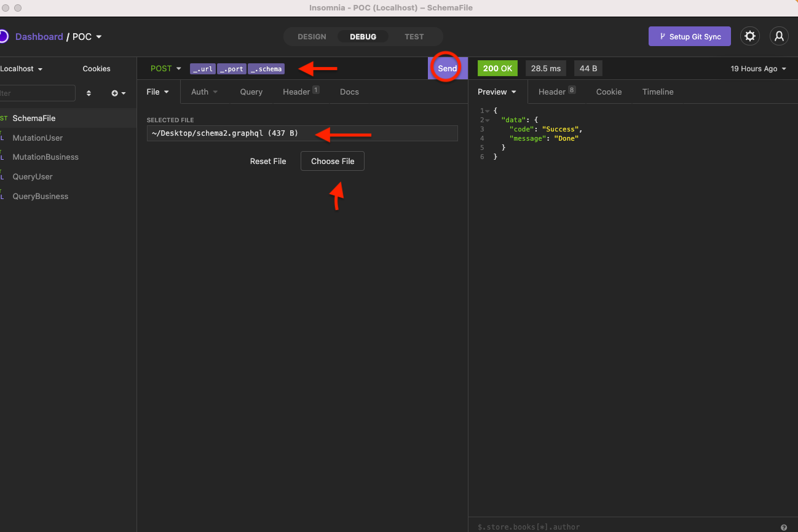
Task: Switch to the DESIGN mode toggle
Action: click(x=312, y=36)
